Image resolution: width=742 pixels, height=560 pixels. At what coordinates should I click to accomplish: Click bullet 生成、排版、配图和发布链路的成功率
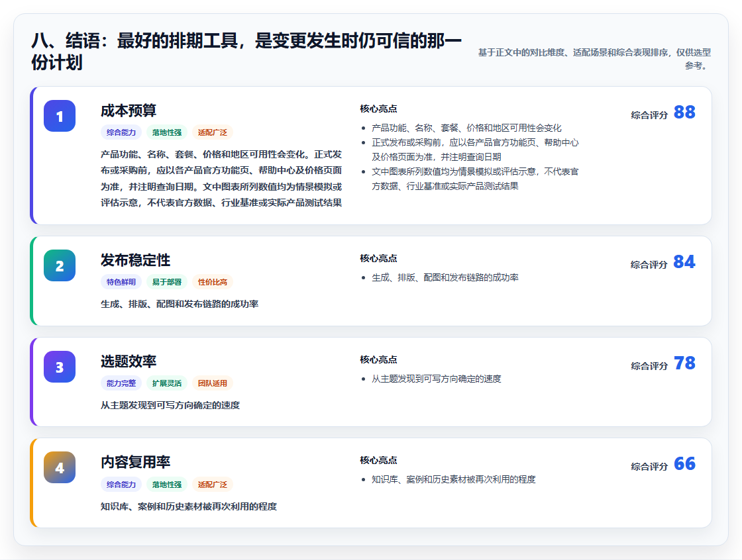point(445,277)
